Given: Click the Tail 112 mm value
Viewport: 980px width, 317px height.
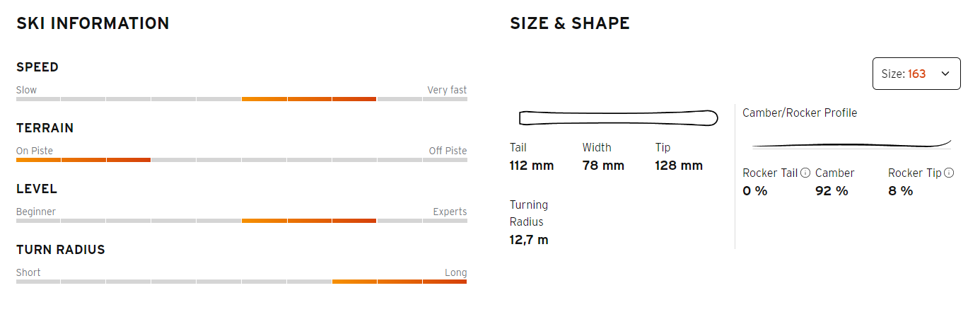Looking at the screenshot, I should [x=532, y=166].
